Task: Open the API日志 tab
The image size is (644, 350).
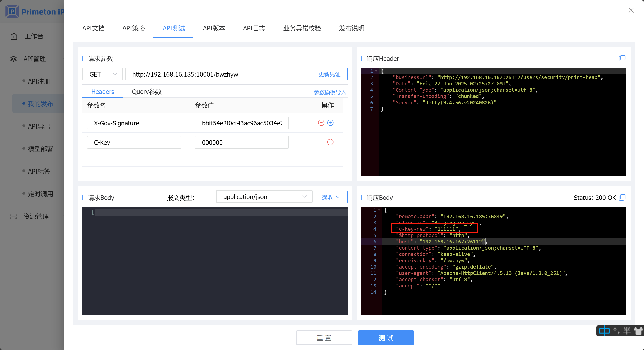Action: tap(254, 28)
